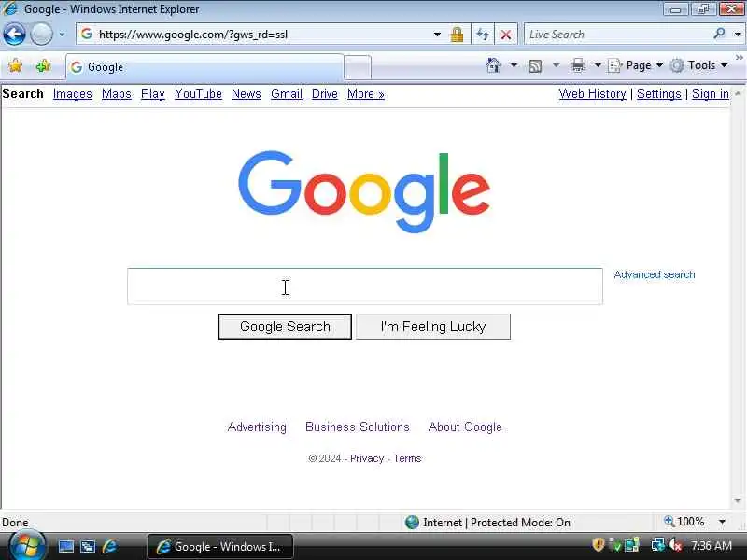Go back with the Back arrow button
747x560 pixels.
pyautogui.click(x=14, y=35)
